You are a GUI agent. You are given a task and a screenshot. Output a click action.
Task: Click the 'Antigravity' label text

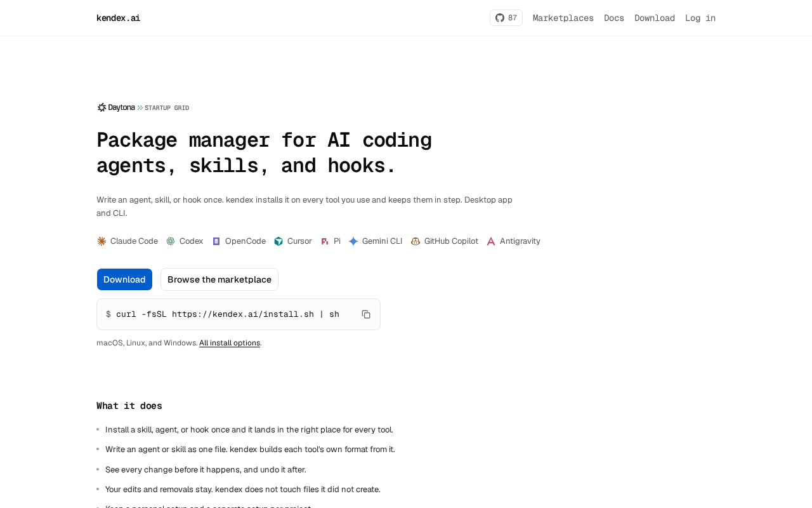click(x=520, y=241)
